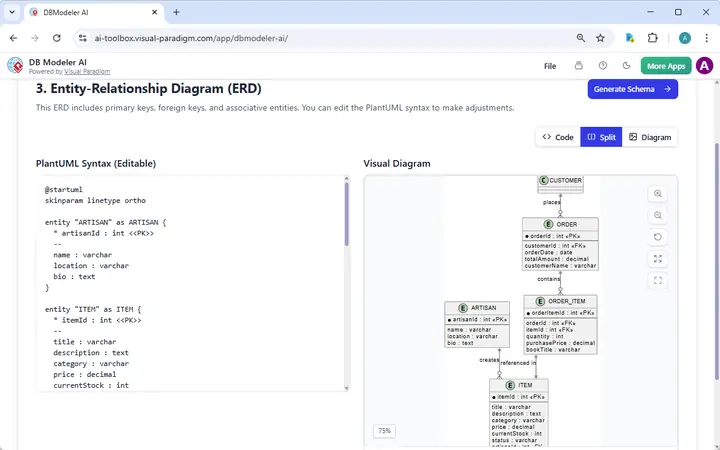Open the File menu

pos(550,66)
